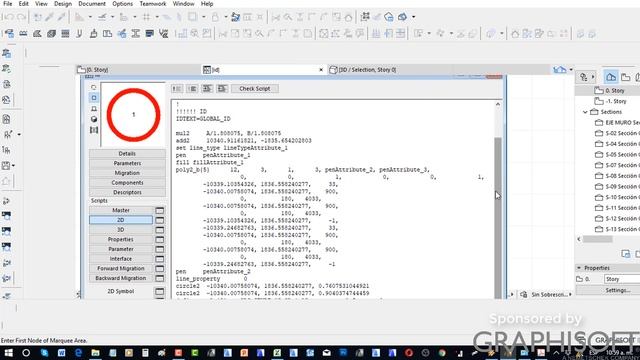Open the Document menu

pos(92,4)
